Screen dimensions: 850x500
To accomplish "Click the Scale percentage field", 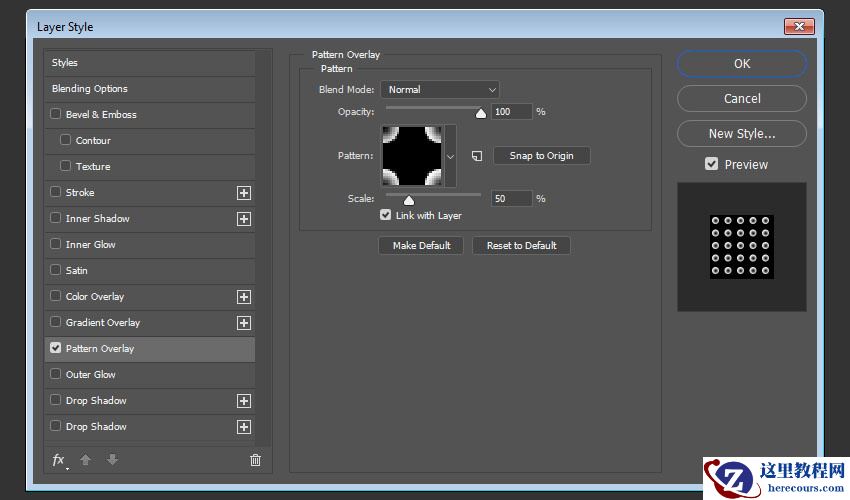I will point(511,198).
